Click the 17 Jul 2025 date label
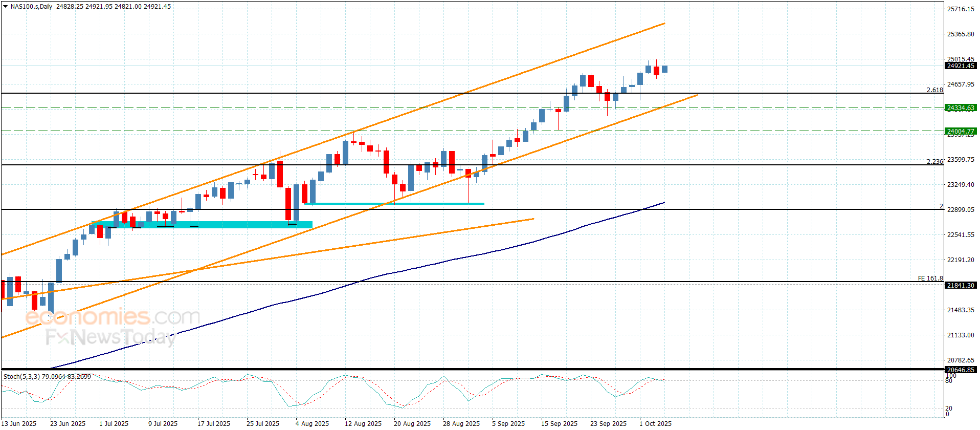 [x=214, y=424]
